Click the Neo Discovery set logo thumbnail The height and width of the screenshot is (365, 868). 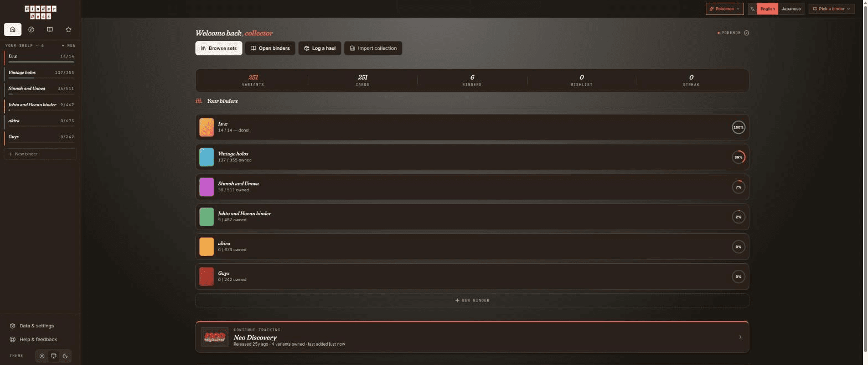(x=215, y=337)
